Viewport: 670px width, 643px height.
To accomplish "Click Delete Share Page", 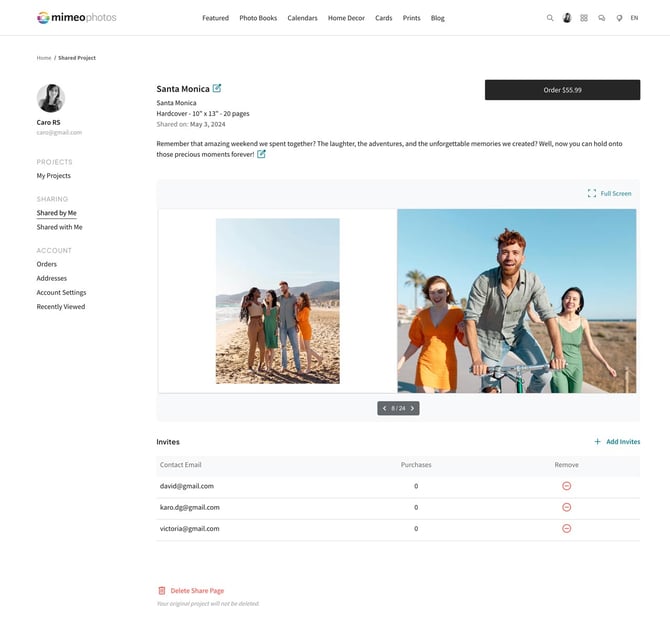I will pos(196,591).
